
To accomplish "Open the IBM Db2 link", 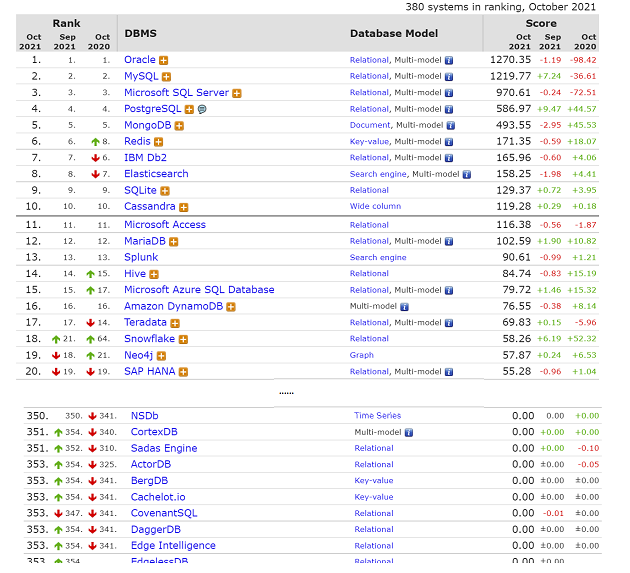I will pyautogui.click(x=145, y=158).
